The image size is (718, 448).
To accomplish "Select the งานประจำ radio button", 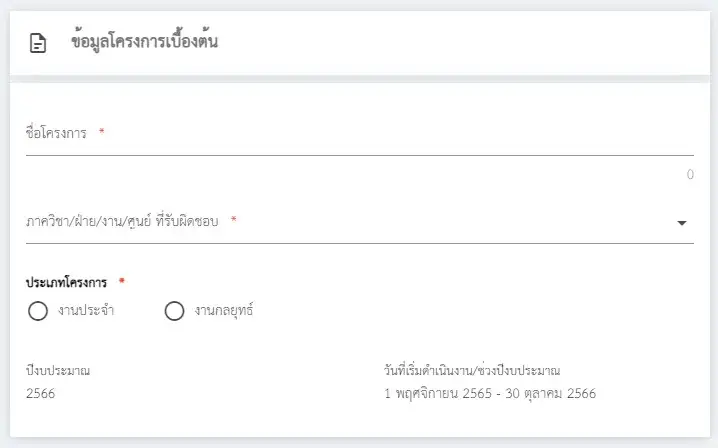I will pyautogui.click(x=38, y=311).
